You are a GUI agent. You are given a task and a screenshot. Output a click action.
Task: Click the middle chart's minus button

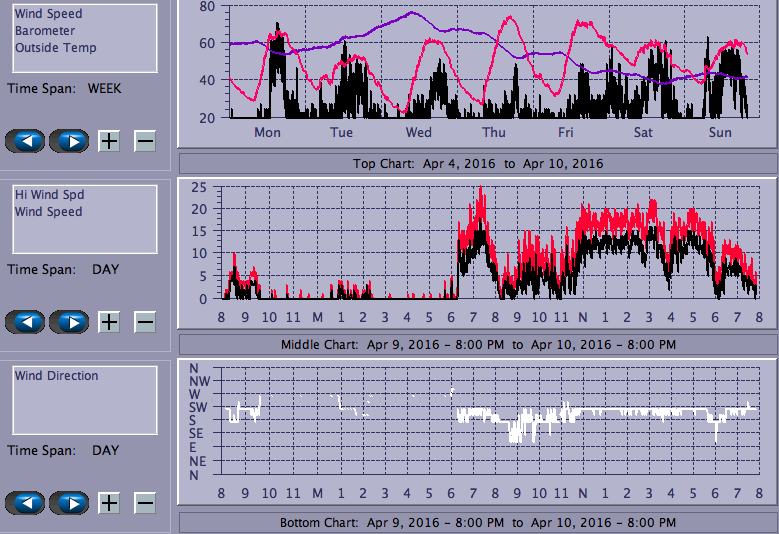pos(145,322)
